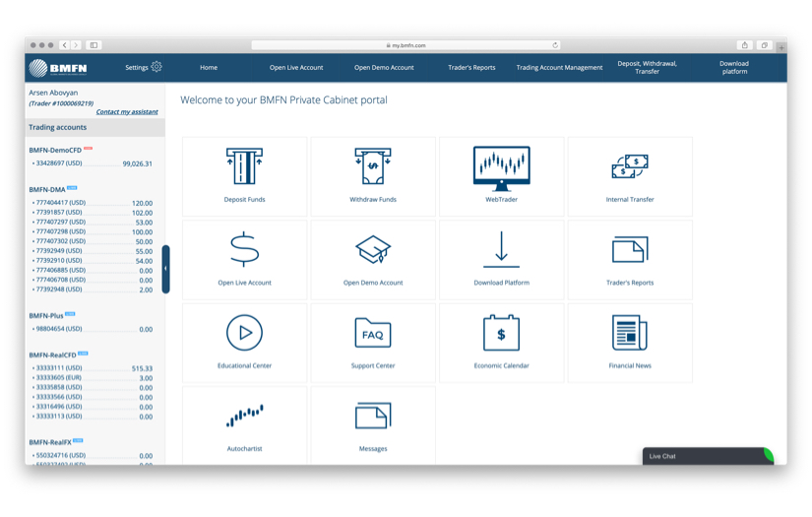
Task: Add a new browser tab with plus
Action: [x=781, y=47]
